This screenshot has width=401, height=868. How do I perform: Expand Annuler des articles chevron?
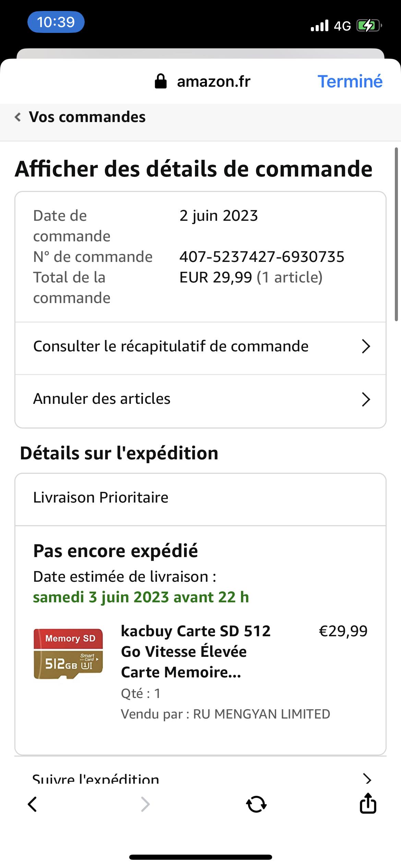(x=366, y=399)
